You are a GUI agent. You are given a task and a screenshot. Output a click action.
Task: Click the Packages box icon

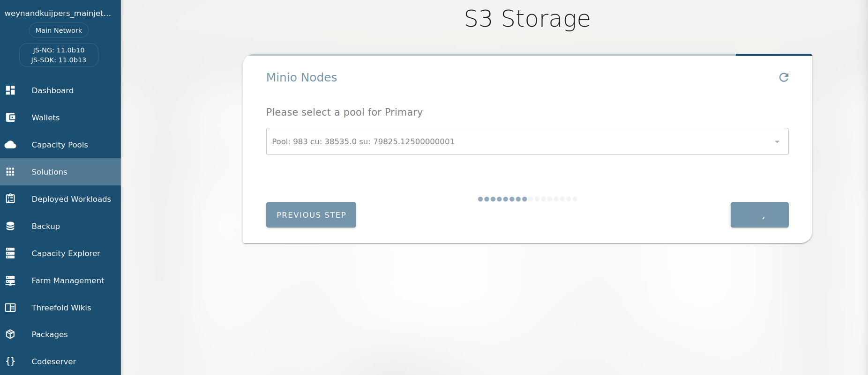click(10, 334)
